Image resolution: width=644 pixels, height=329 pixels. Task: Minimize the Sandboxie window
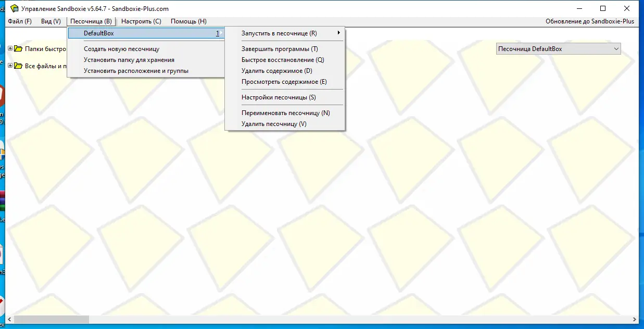pos(579,8)
